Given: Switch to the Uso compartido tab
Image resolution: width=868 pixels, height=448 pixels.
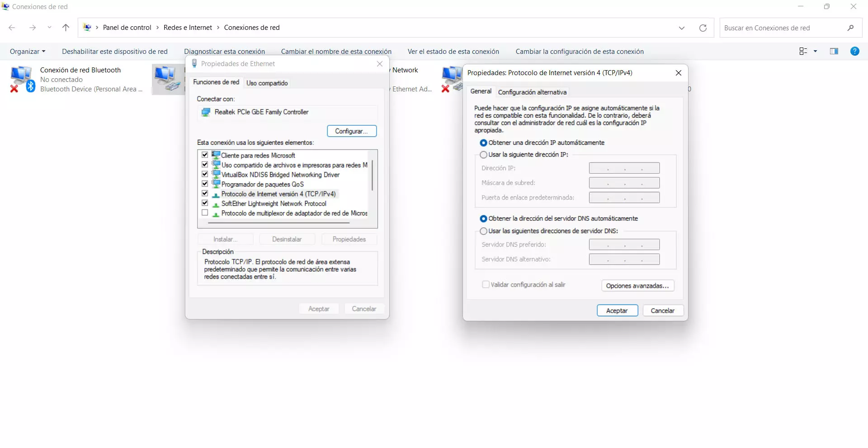Looking at the screenshot, I should [268, 83].
